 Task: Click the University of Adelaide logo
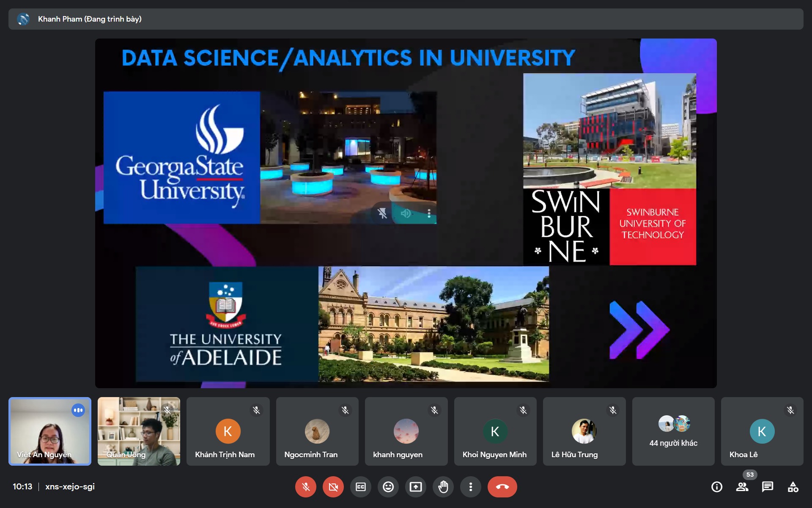click(x=227, y=324)
